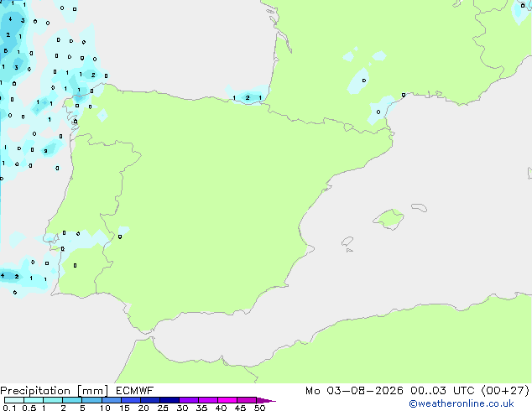Image resolution: width=532 pixels, height=411 pixels.
Task: Click the arrow tip beyond 50 on legend
Action: (x=266, y=400)
